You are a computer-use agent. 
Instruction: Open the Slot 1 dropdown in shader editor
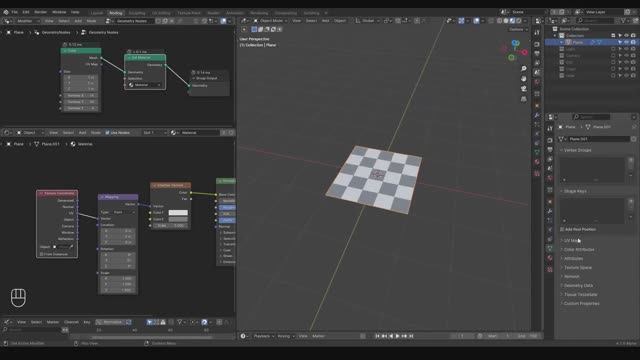pos(154,133)
